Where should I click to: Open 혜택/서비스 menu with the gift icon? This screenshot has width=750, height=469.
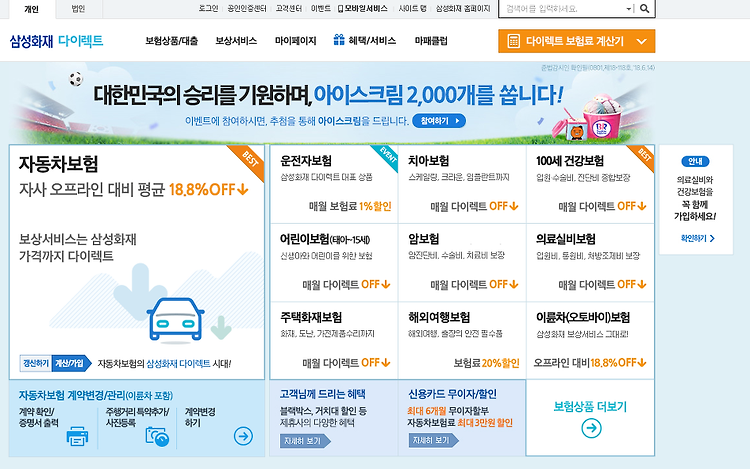coord(365,41)
